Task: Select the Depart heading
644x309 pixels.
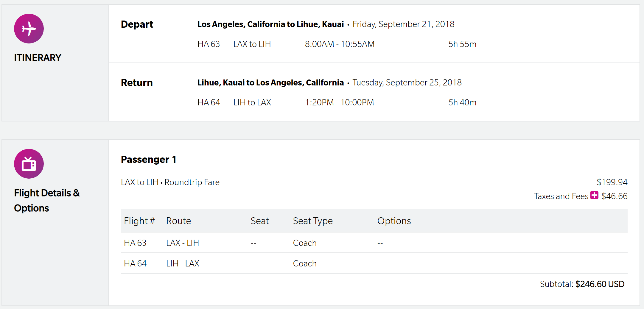Action: [x=137, y=24]
